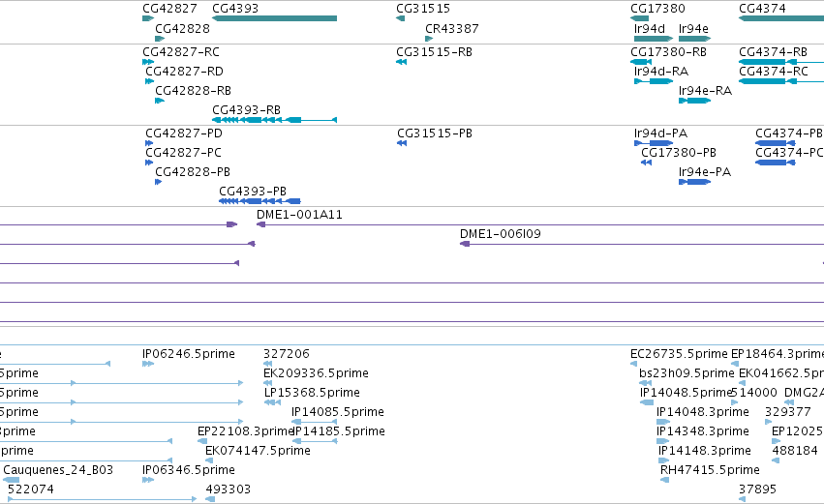Select the LP15368.5prime EST label
Image resolution: width=824 pixels, height=504 pixels.
tap(312, 393)
